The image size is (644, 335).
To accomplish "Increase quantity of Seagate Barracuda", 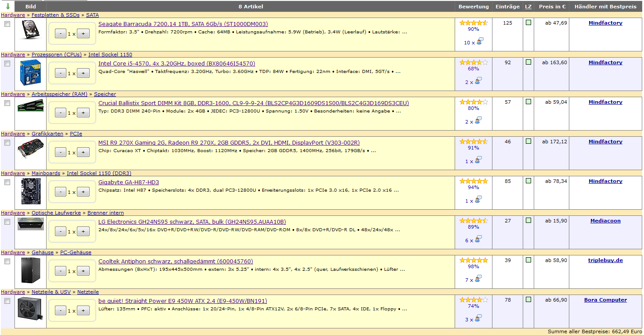I will 83,33.
